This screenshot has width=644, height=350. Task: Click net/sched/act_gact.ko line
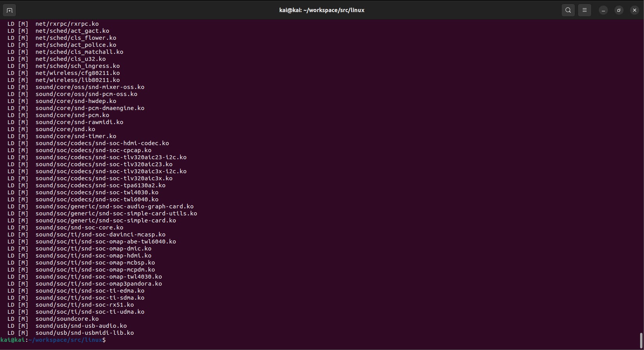pyautogui.click(x=58, y=31)
